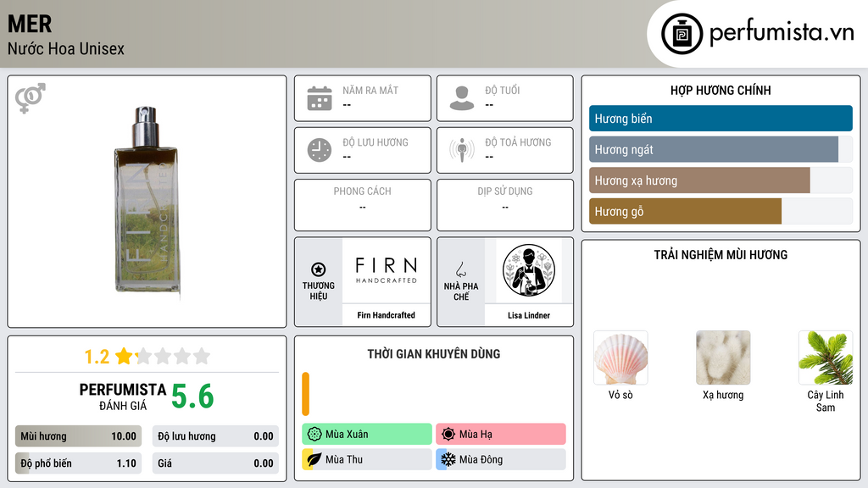
Task: Click the person icon beside Độ tuổi
Action: [462, 98]
